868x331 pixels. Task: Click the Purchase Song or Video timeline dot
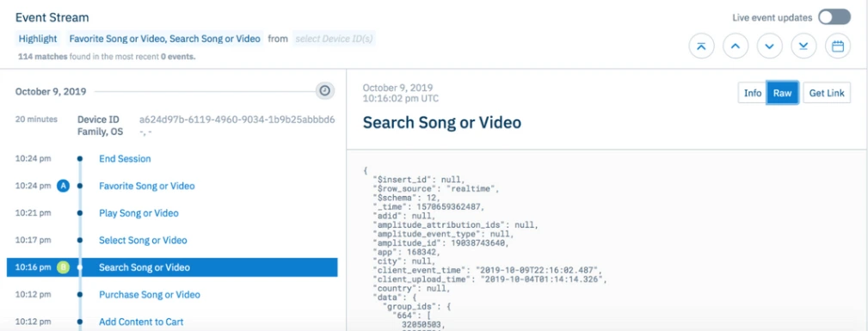(80, 295)
